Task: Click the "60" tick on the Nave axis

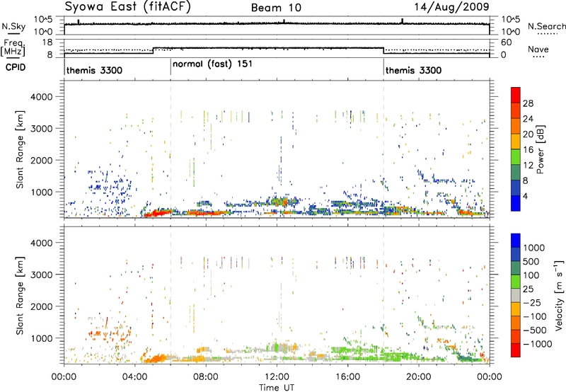Action: tap(507, 42)
